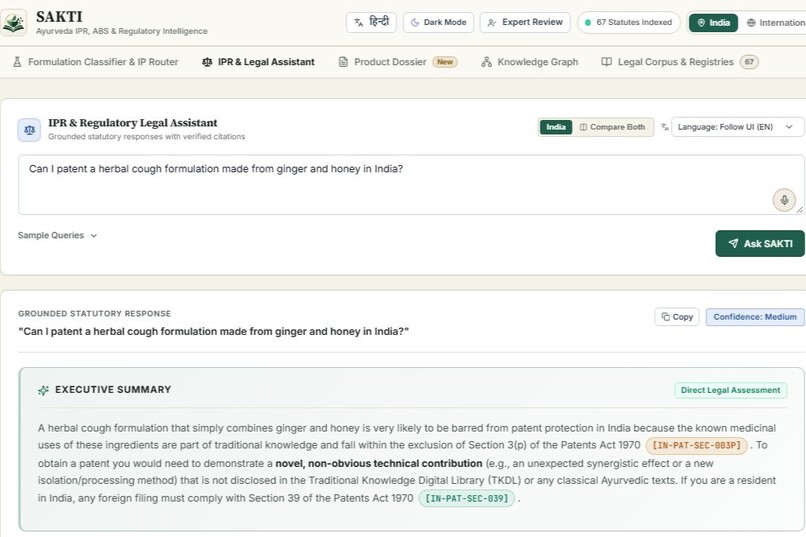The image size is (806, 537).
Task: Copy the grounded statutory response
Action: pos(677,317)
